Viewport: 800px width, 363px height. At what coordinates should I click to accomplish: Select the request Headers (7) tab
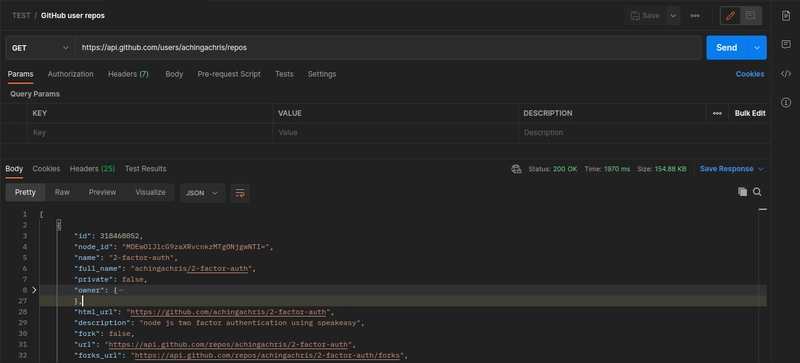coord(128,74)
